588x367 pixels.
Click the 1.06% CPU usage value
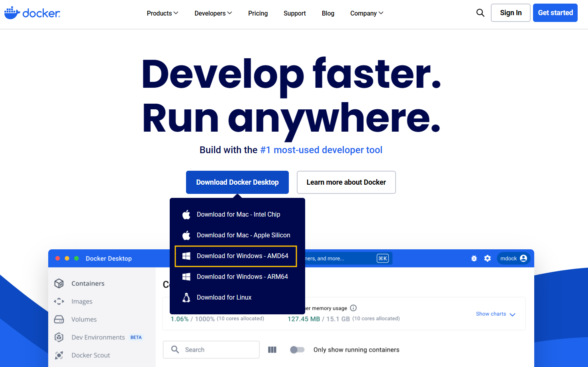click(x=180, y=319)
